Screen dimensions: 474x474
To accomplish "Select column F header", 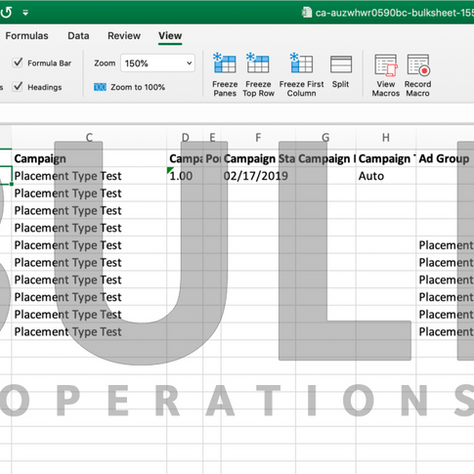I will tap(258, 137).
